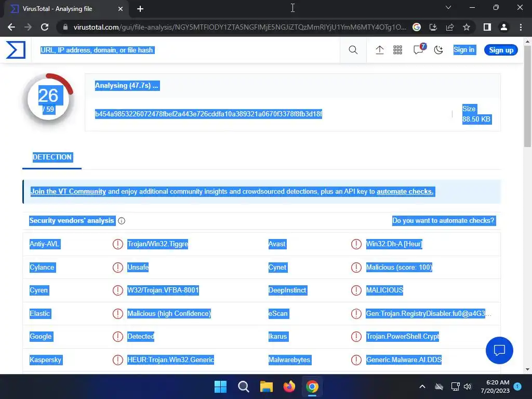Click the alert icon next to Cynet result

[356, 268]
